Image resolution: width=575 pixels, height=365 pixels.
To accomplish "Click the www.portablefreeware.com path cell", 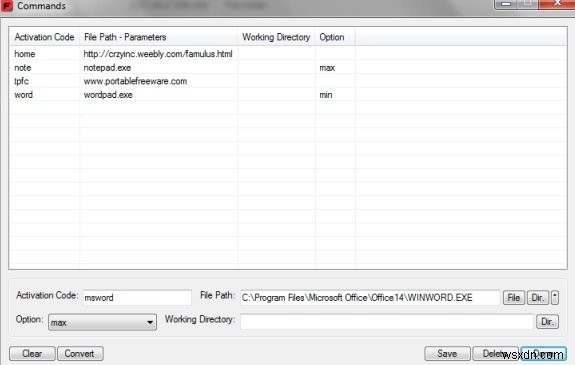I will coord(135,81).
